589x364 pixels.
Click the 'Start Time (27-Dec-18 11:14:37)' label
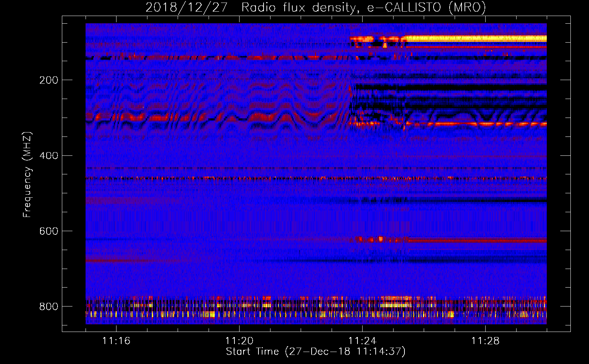(x=316, y=352)
